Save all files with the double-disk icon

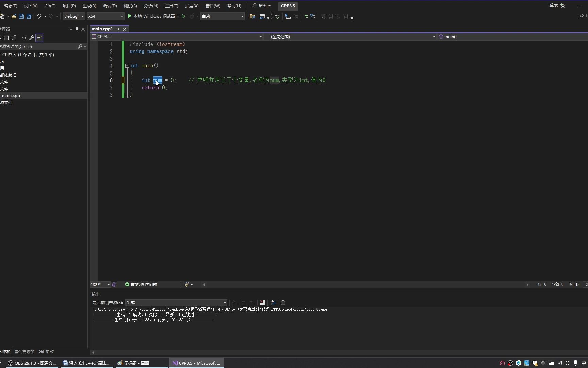[29, 16]
